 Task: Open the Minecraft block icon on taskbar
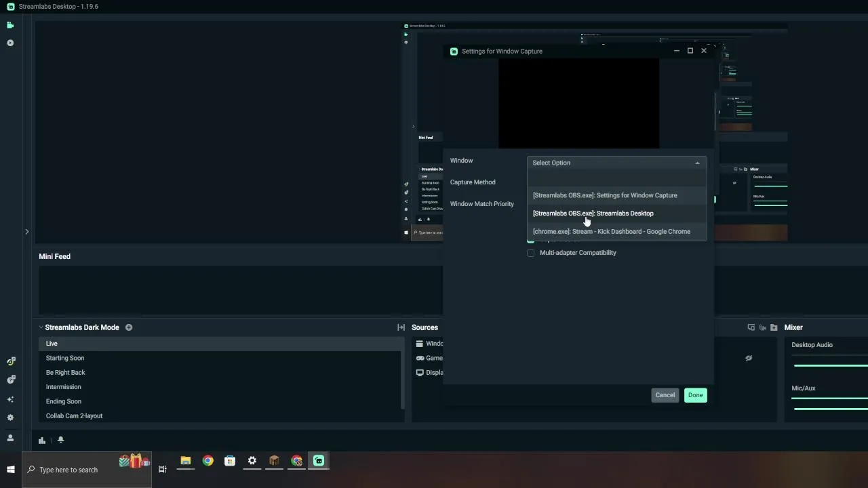click(x=274, y=461)
